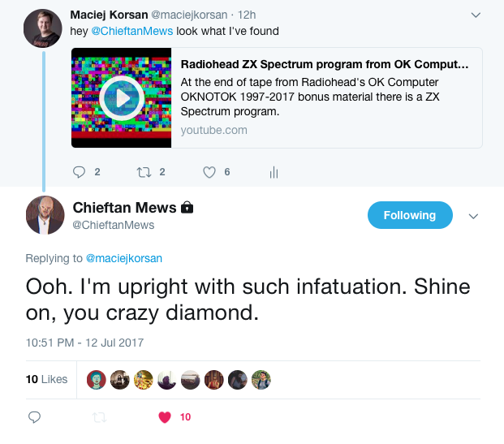Toggle the Following button for Chieftan Mews
This screenshot has height=444, width=504.
tap(410, 215)
